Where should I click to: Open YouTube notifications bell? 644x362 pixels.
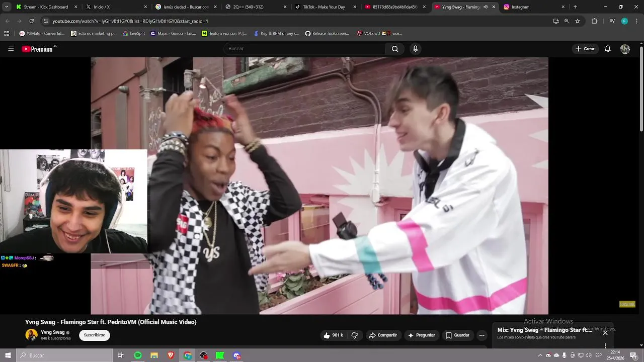click(608, 49)
